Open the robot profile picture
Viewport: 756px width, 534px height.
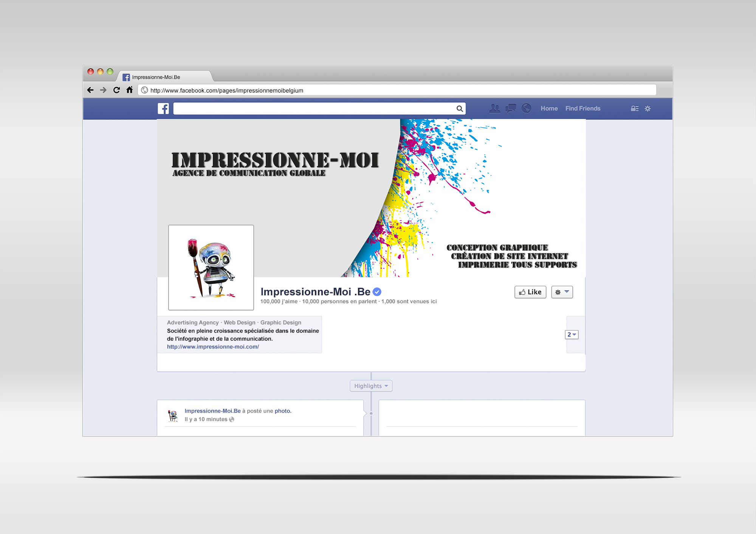pos(211,267)
